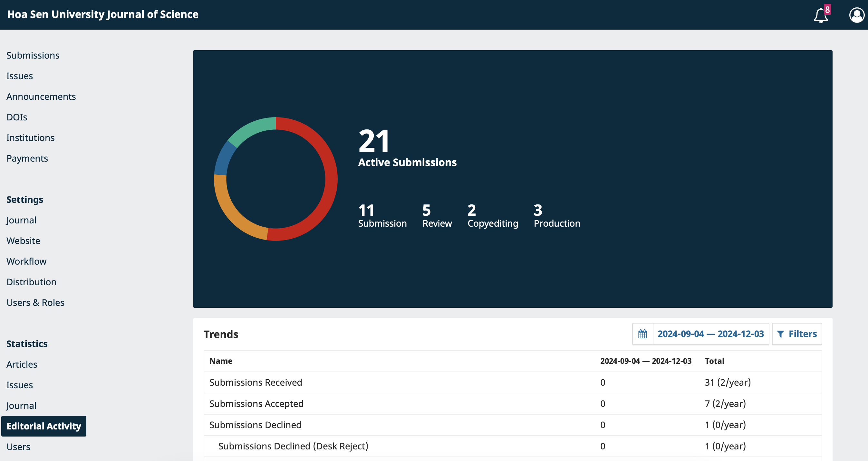This screenshot has height=461, width=868.
Task: Click the Submissions Received table row
Action: (x=256, y=382)
